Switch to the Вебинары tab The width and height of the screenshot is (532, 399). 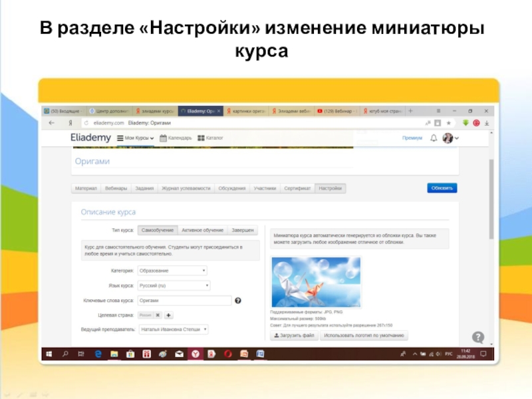(116, 188)
